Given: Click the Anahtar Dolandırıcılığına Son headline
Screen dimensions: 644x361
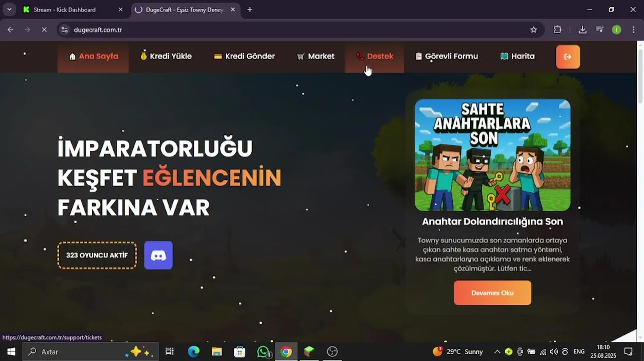Looking at the screenshot, I should coord(493,221).
